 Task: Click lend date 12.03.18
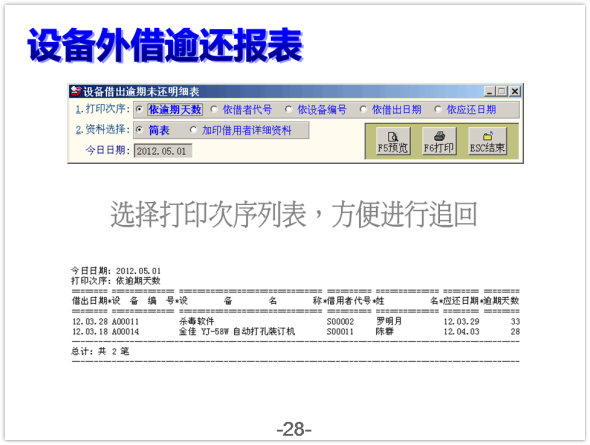point(90,332)
